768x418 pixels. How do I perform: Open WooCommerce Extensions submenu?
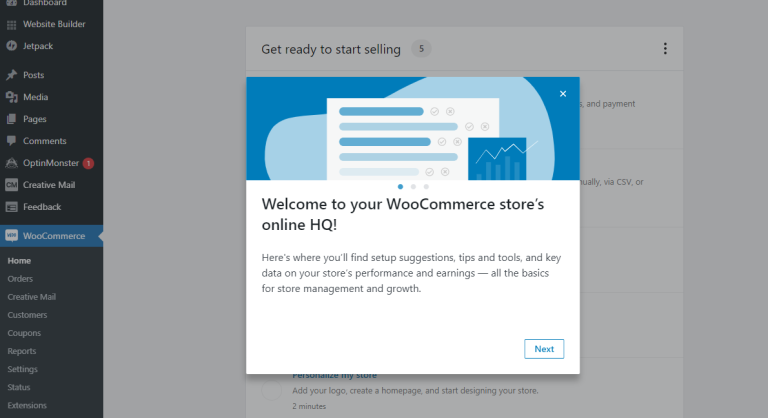27,406
